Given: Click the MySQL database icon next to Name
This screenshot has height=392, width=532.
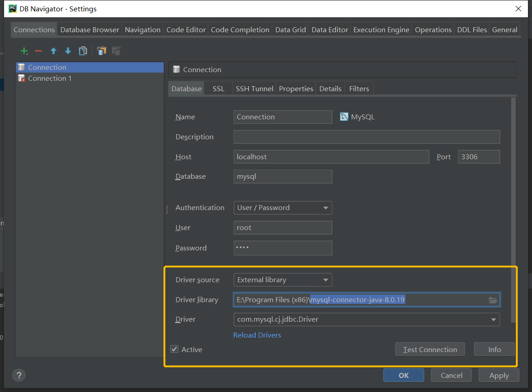Looking at the screenshot, I should click(x=344, y=117).
